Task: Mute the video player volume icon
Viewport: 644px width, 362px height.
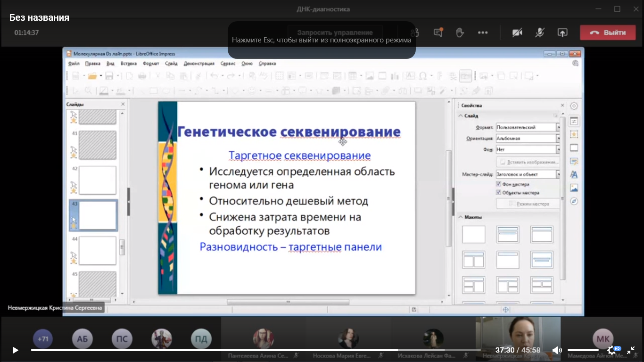Action: 557,350
